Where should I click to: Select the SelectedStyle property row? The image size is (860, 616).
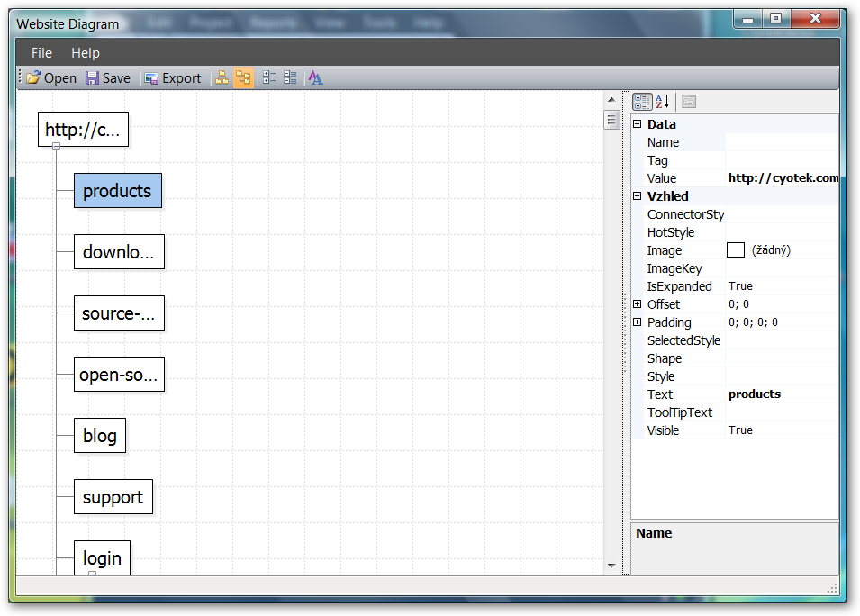[x=741, y=340]
